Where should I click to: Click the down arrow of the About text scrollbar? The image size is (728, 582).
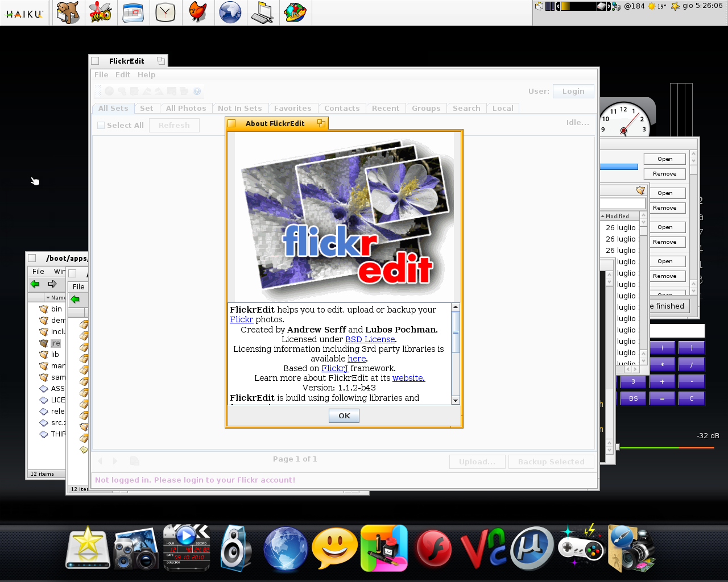(456, 401)
